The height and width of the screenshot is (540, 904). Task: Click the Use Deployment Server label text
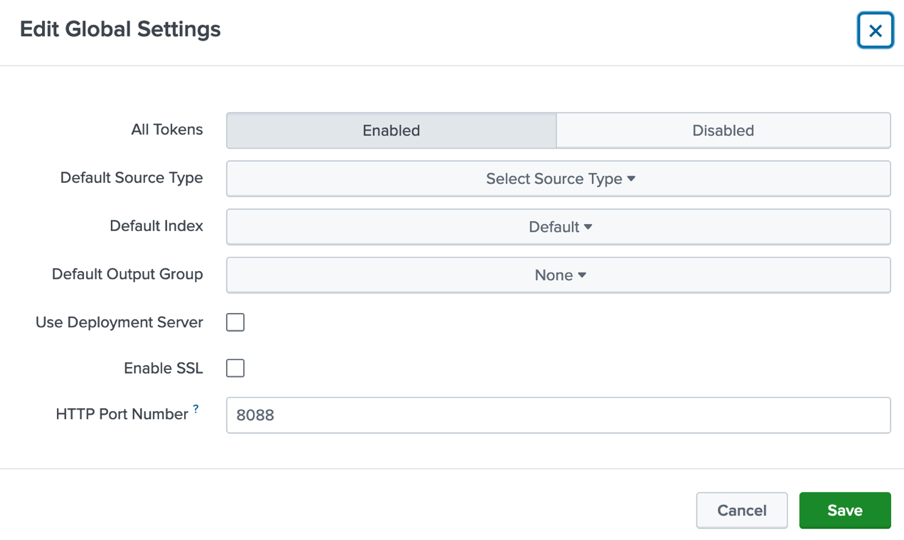[x=119, y=322]
